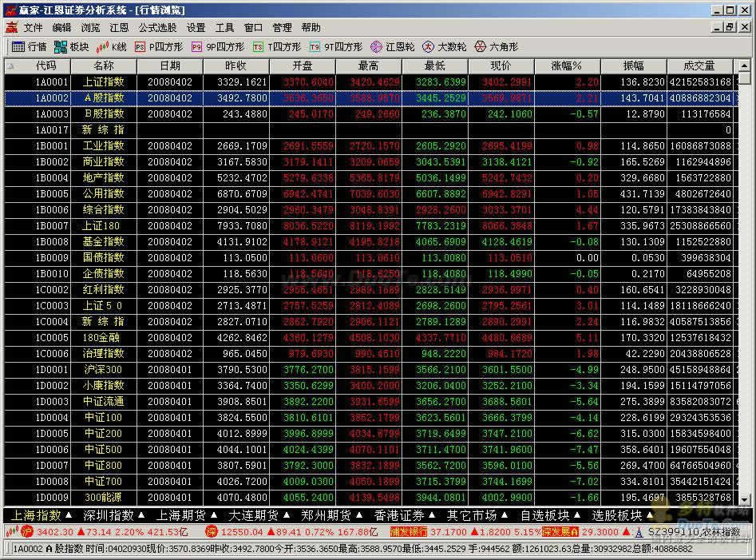This screenshot has width=756, height=560.
Task: Sort by the 昨收 column header
Action: click(236, 66)
